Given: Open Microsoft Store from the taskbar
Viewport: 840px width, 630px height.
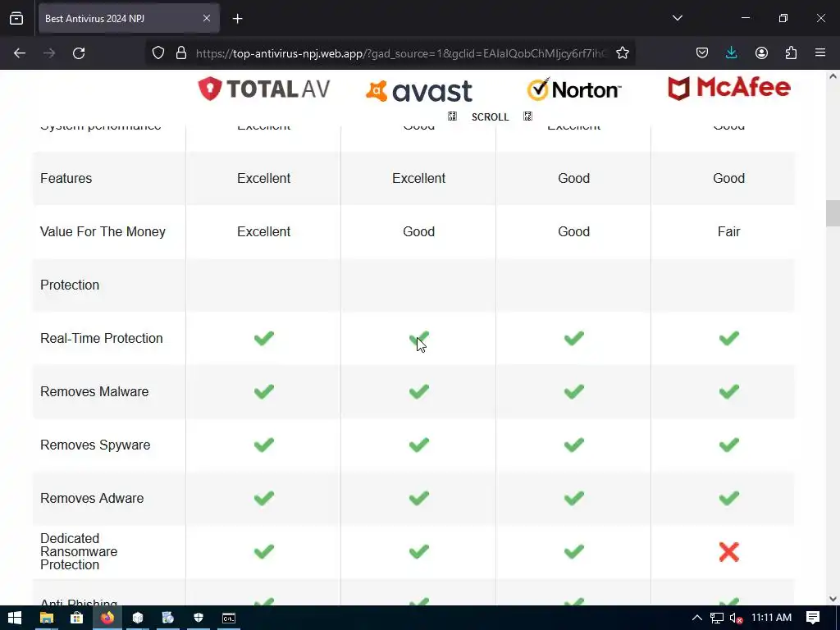Looking at the screenshot, I should point(76,618).
